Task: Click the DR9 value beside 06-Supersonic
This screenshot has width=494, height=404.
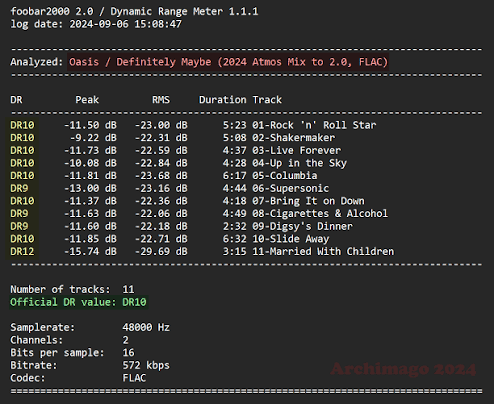Action: 19,188
